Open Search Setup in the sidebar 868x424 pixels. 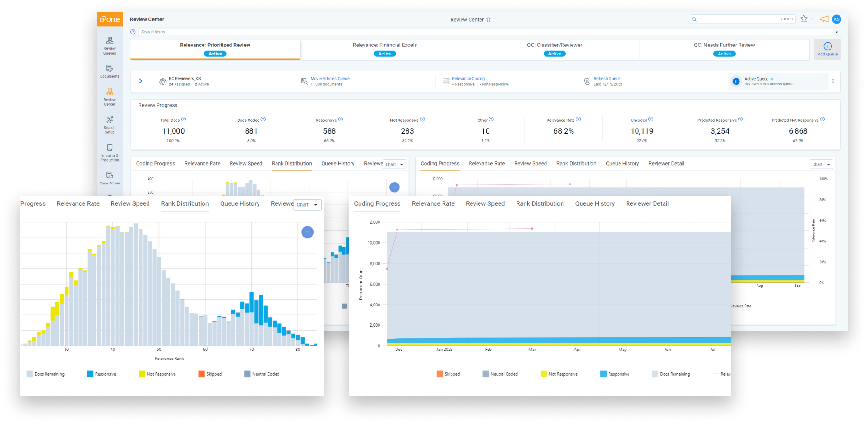(x=110, y=125)
